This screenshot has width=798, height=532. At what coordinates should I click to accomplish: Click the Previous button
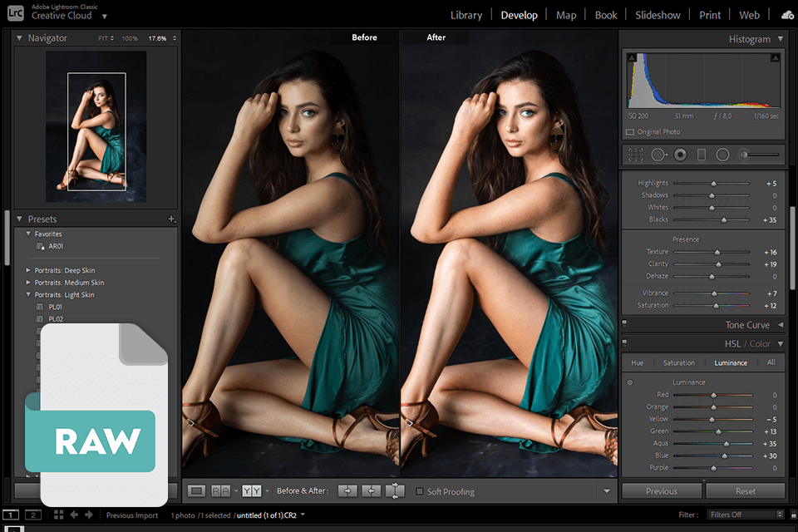[661, 491]
